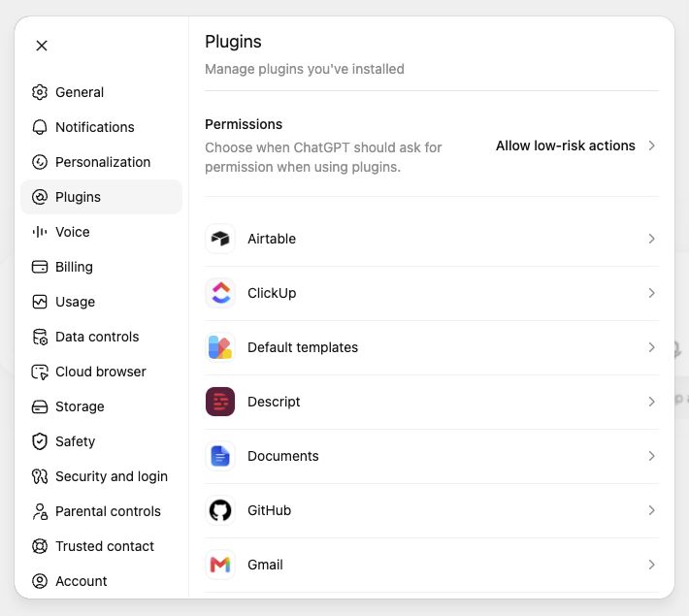Image resolution: width=689 pixels, height=616 pixels.
Task: Open the Cloud browser settings
Action: (101, 372)
